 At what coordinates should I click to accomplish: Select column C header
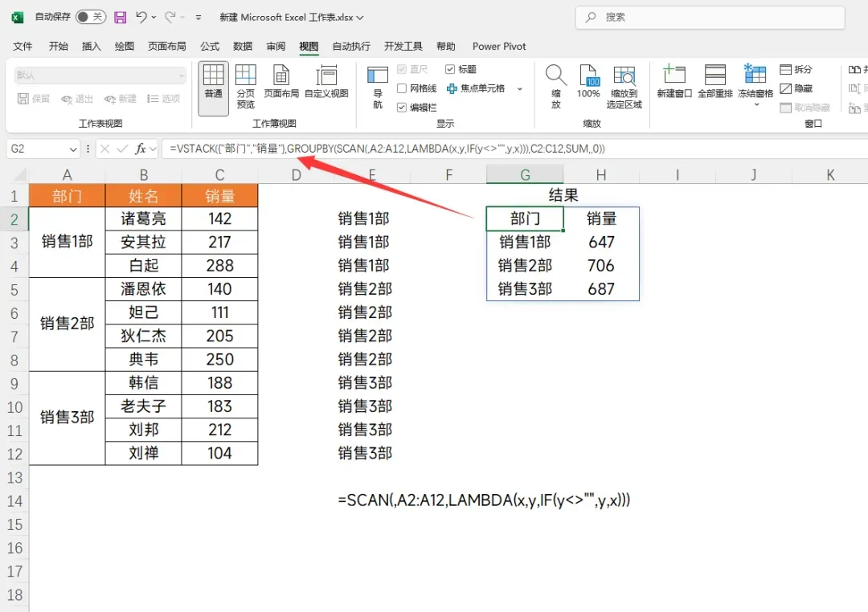(219, 175)
